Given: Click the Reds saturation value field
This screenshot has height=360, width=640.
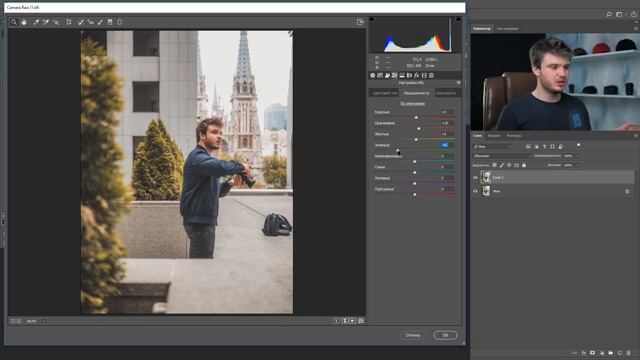Looking at the screenshot, I should pyautogui.click(x=447, y=112).
